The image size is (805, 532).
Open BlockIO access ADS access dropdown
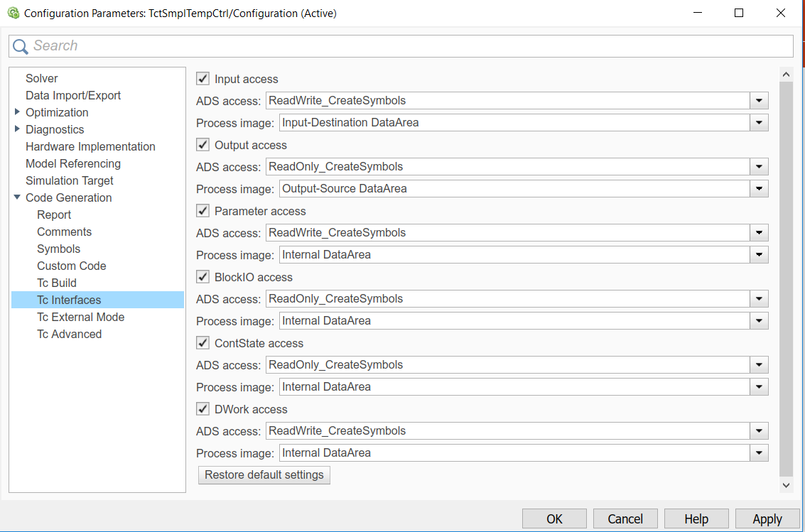pyautogui.click(x=759, y=299)
